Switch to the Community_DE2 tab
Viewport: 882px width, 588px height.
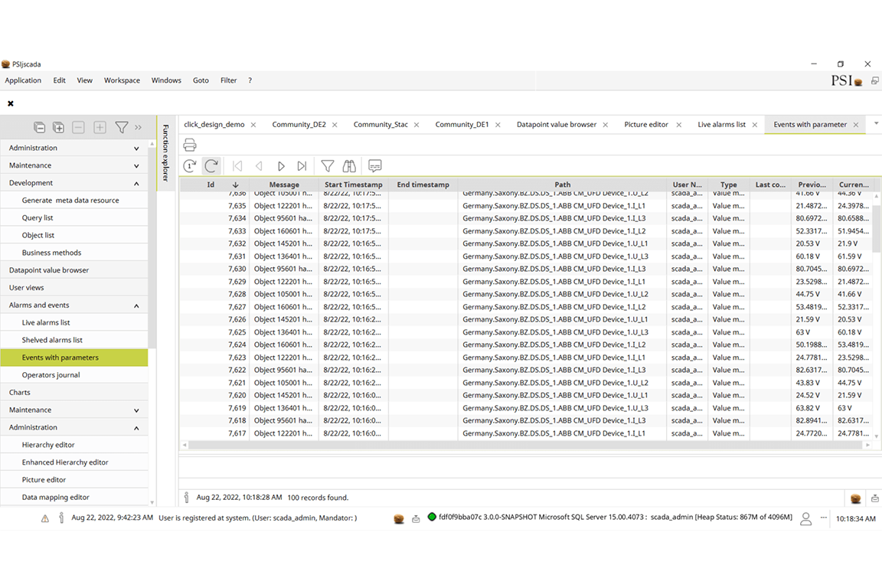coord(299,124)
